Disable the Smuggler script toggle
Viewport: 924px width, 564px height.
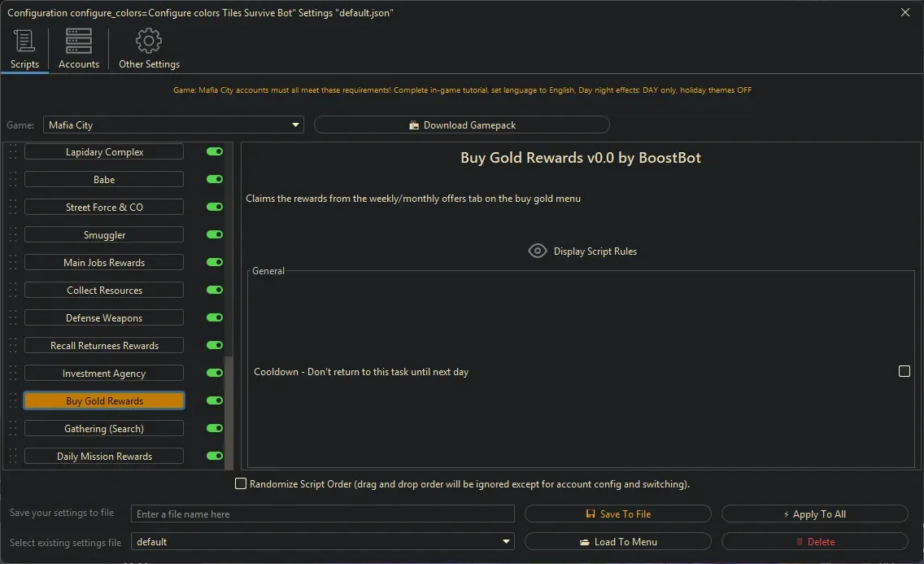[x=213, y=234]
